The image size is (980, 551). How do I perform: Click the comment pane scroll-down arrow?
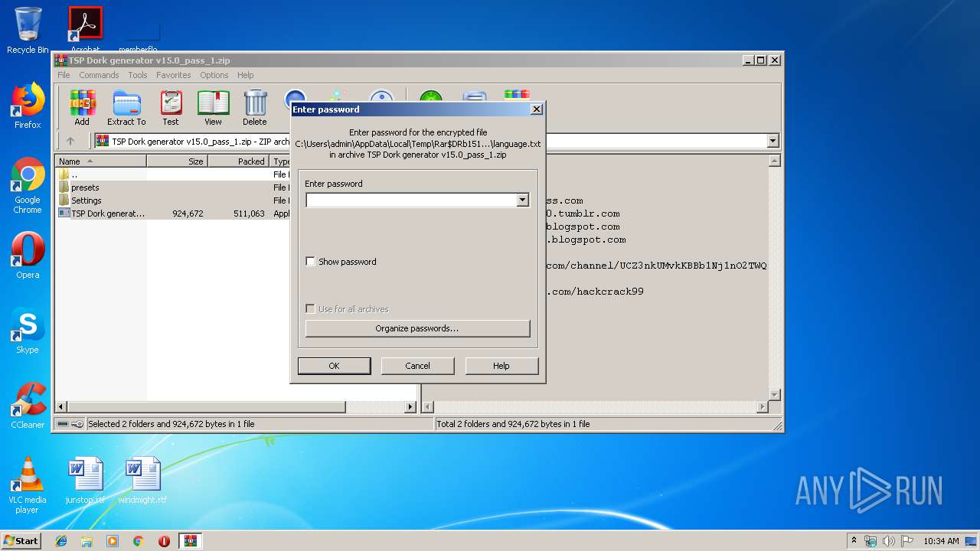point(774,395)
